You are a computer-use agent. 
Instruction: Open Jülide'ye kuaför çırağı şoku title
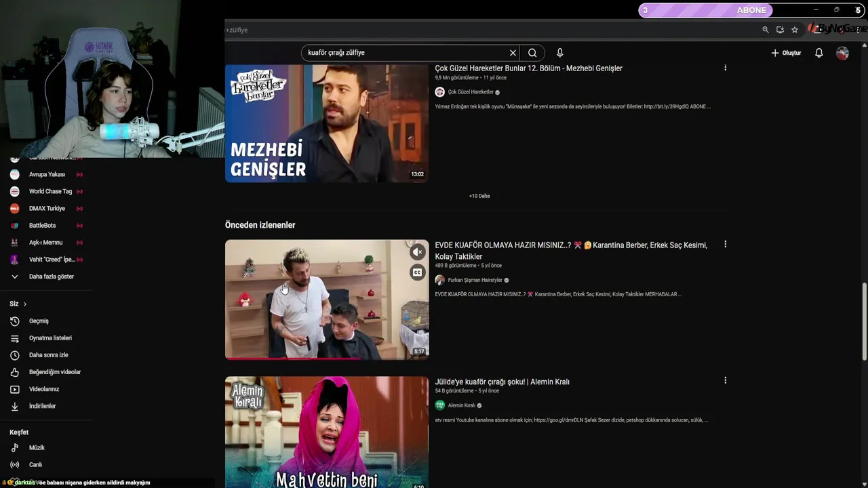pyautogui.click(x=502, y=382)
